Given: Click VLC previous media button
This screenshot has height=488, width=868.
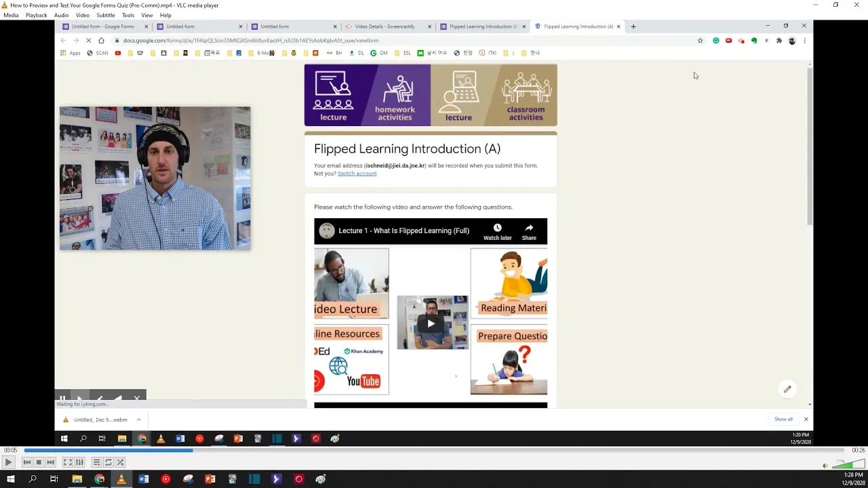Looking at the screenshot, I should pyautogui.click(x=27, y=462).
